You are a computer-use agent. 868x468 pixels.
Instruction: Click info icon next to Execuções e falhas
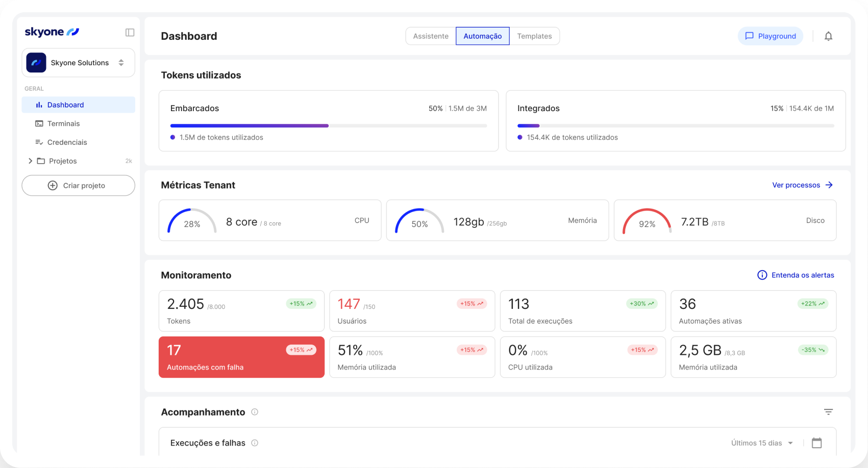tap(255, 443)
